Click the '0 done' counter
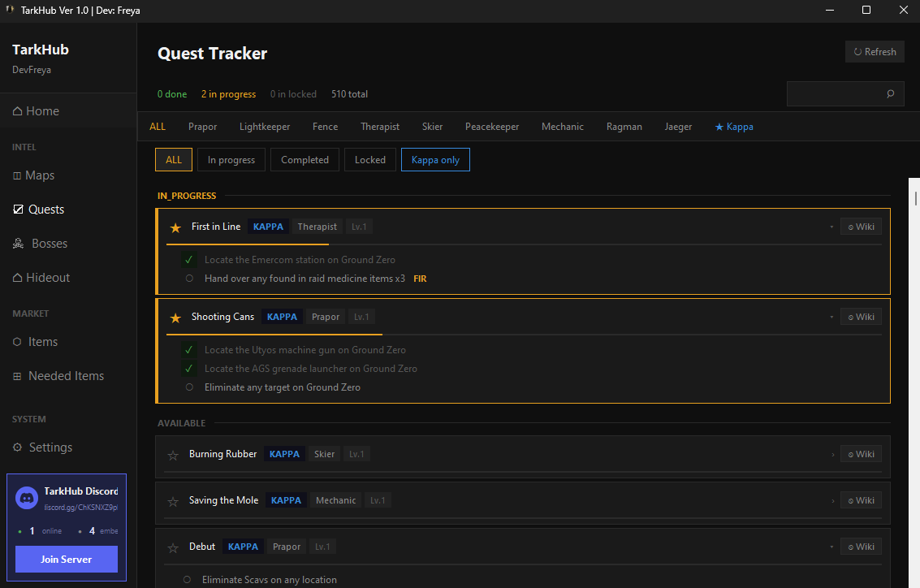920x588 pixels. (172, 94)
